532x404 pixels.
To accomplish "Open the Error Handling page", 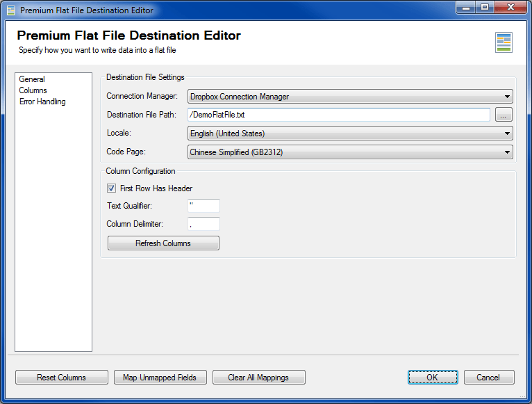I will click(x=42, y=102).
